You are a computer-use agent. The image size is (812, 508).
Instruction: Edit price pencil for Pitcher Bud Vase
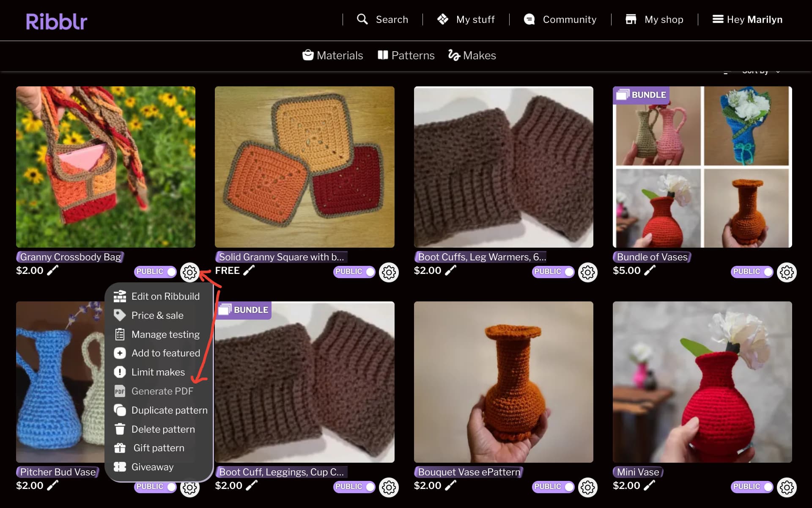point(52,485)
